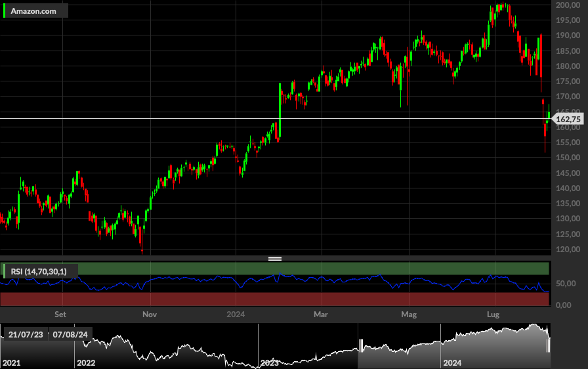Click the Set month label on the time axis
Screen dimensions: 588x369
coord(60,315)
